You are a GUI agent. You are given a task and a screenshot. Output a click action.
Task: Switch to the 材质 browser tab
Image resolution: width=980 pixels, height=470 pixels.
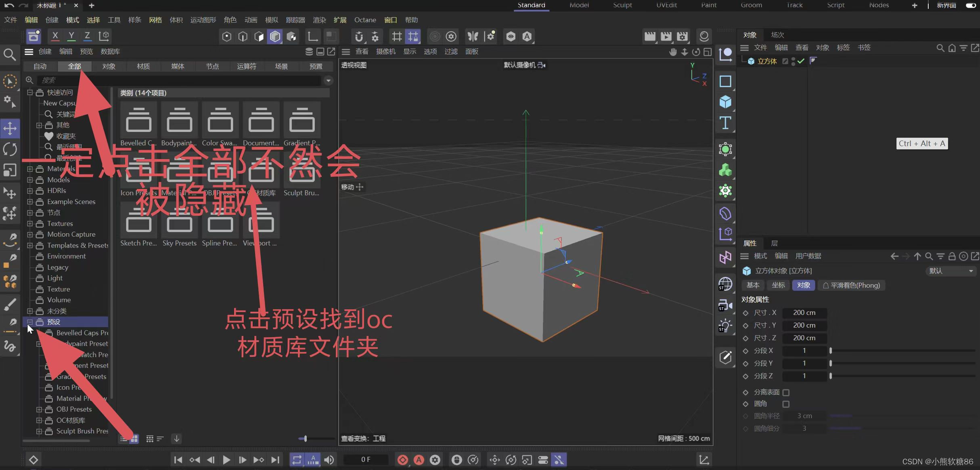tap(143, 66)
